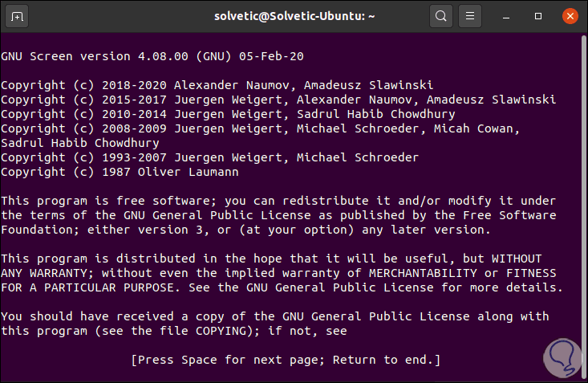Click the Sadrul Habib Chowdhury continuation line
The width and height of the screenshot is (588, 383).
tap(80, 143)
